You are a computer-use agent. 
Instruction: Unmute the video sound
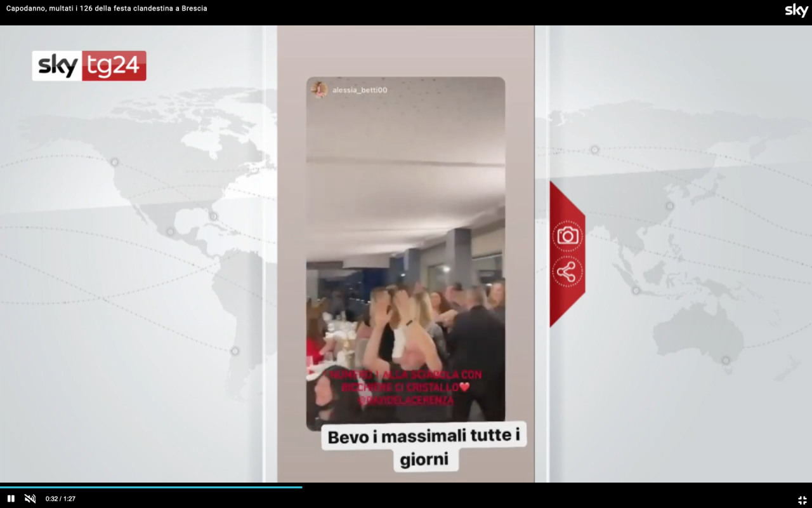30,498
